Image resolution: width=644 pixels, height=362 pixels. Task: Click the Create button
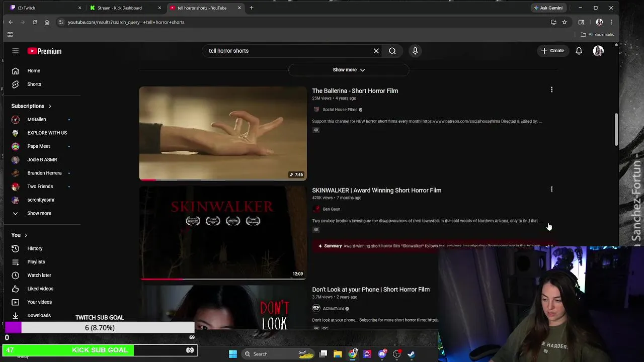point(552,51)
